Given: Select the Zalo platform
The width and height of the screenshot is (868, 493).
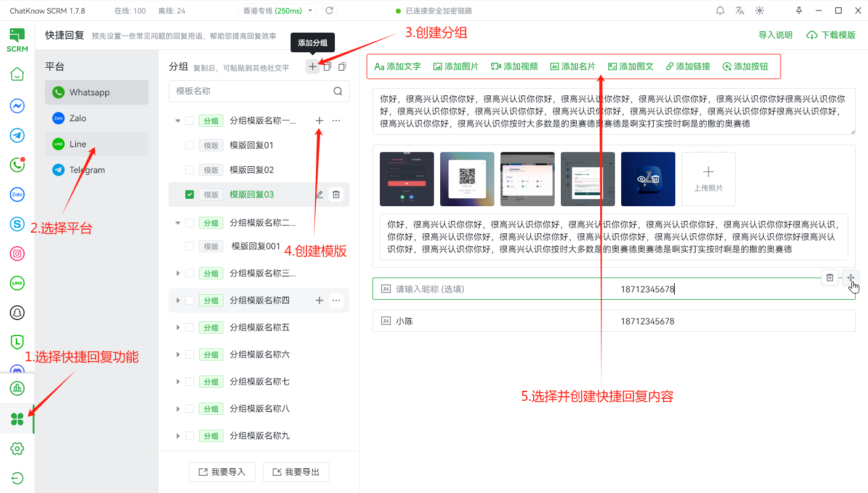Looking at the screenshot, I should point(78,118).
